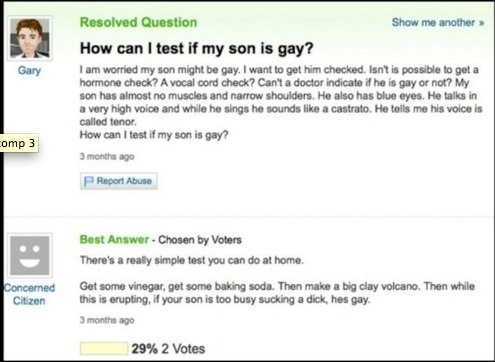Click the timestamp above Report Abuse

tap(107, 156)
